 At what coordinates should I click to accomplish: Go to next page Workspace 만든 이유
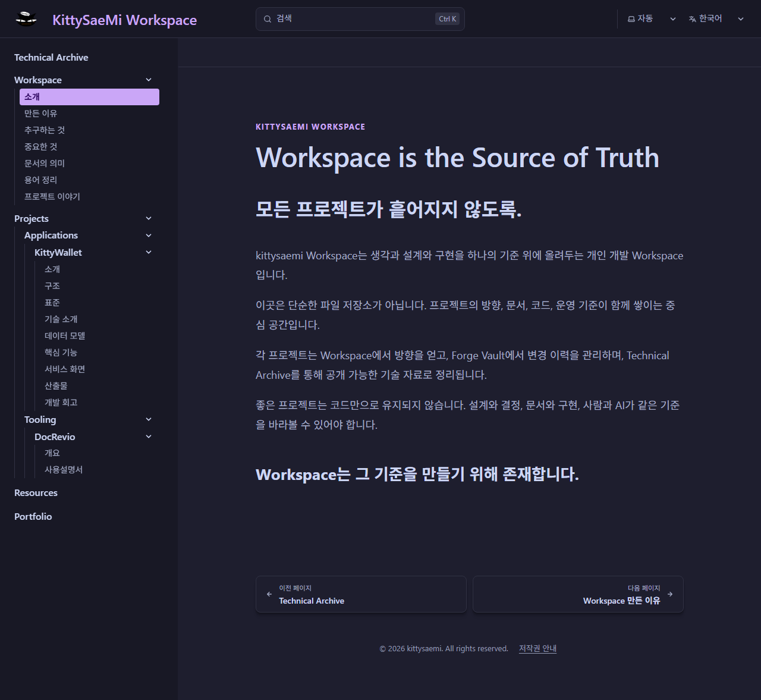578,594
